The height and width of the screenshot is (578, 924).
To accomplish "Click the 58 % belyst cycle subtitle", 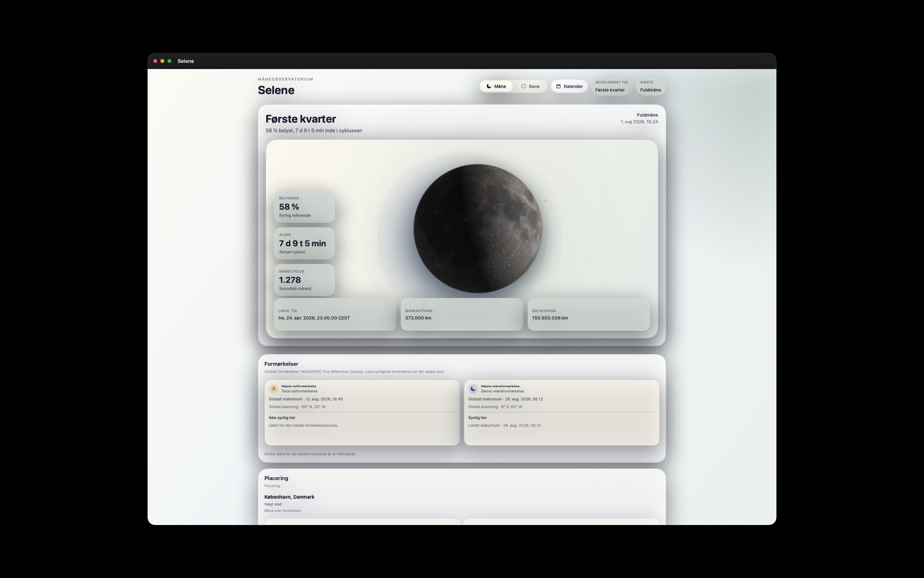I will click(x=314, y=130).
